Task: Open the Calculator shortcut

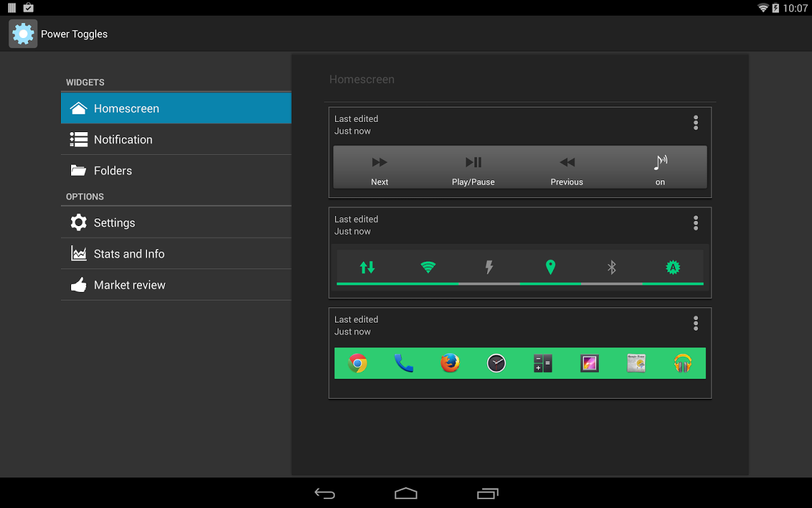Action: 542,363
